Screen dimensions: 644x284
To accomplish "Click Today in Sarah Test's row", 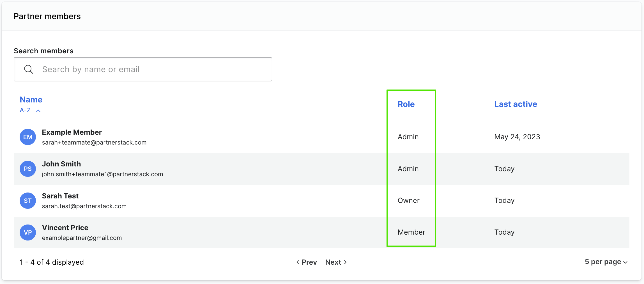I will 504,200.
